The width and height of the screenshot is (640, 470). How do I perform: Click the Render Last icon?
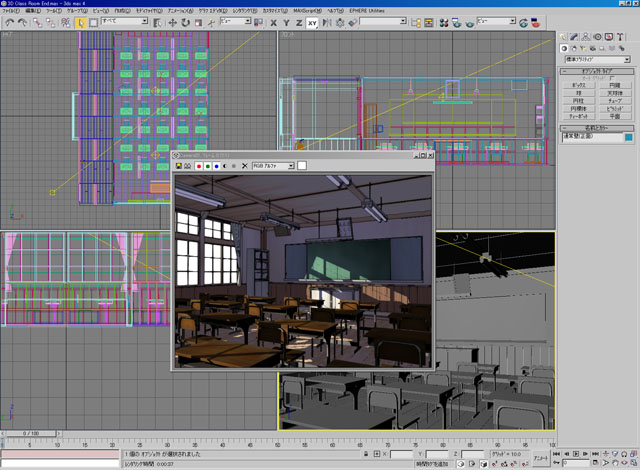[523, 23]
